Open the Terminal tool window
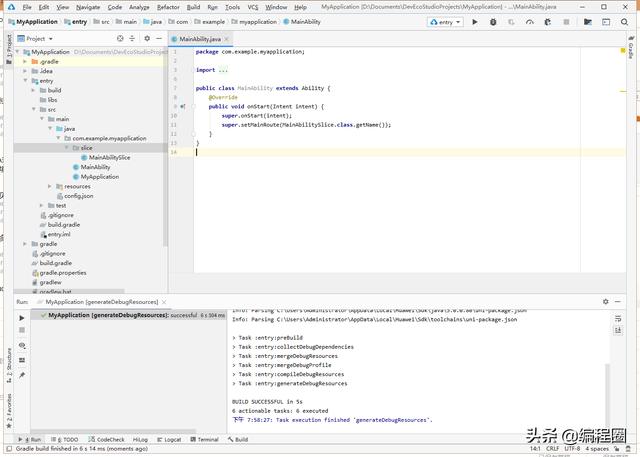 pyautogui.click(x=205, y=439)
